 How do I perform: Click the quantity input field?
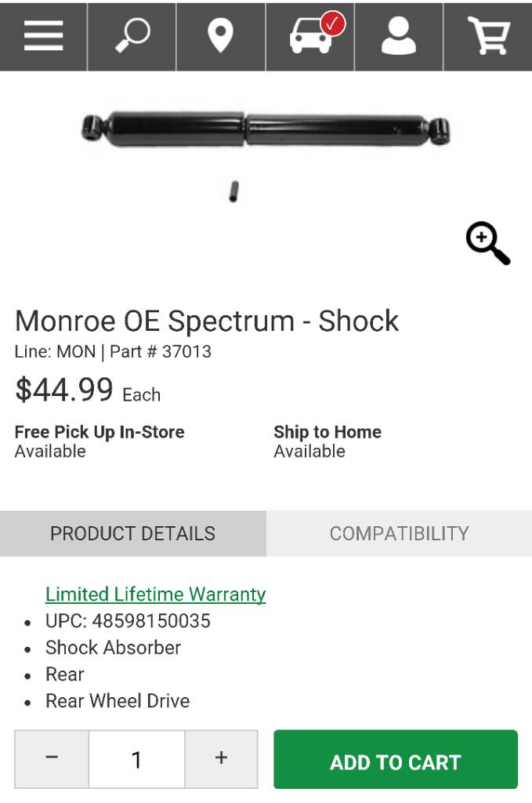point(136,759)
